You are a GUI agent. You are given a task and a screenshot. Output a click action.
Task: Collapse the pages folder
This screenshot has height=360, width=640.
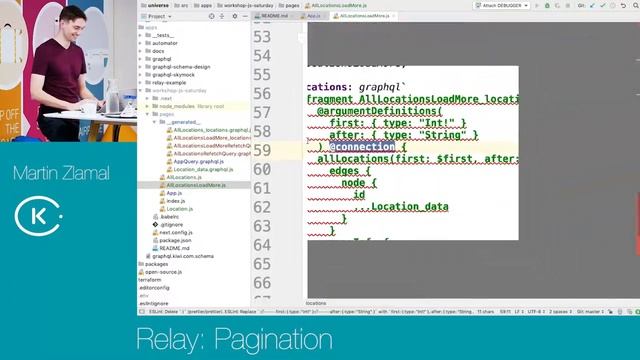(148, 114)
